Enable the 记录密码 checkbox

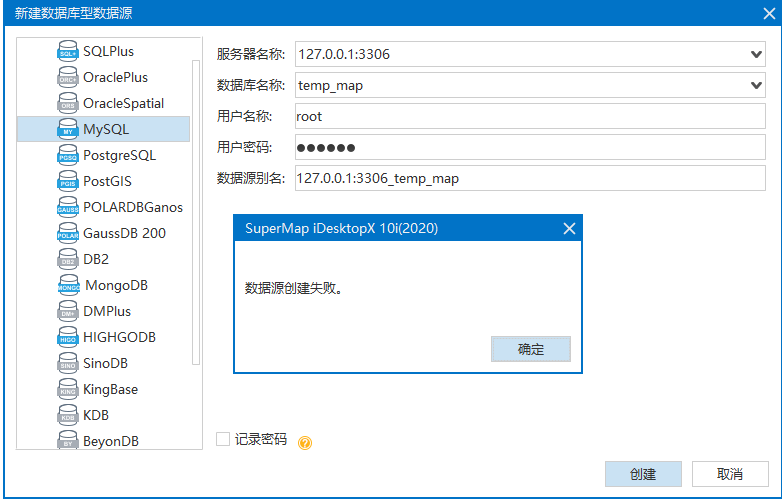click(223, 439)
